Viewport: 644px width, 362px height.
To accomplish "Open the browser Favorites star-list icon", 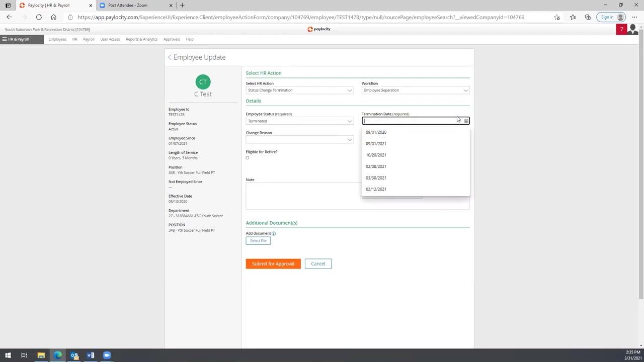I will click(x=573, y=17).
